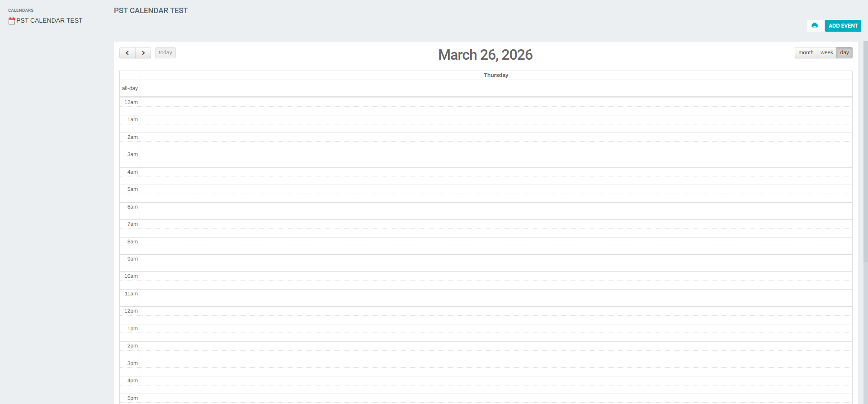Open the previous date with the back chevron

click(127, 52)
